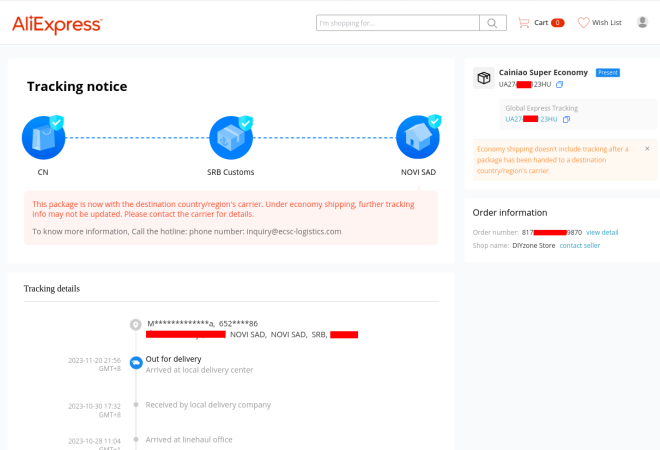Viewport: 660px width, 450px height.
Task: Click the Cainiao package box icon
Action: (x=484, y=78)
